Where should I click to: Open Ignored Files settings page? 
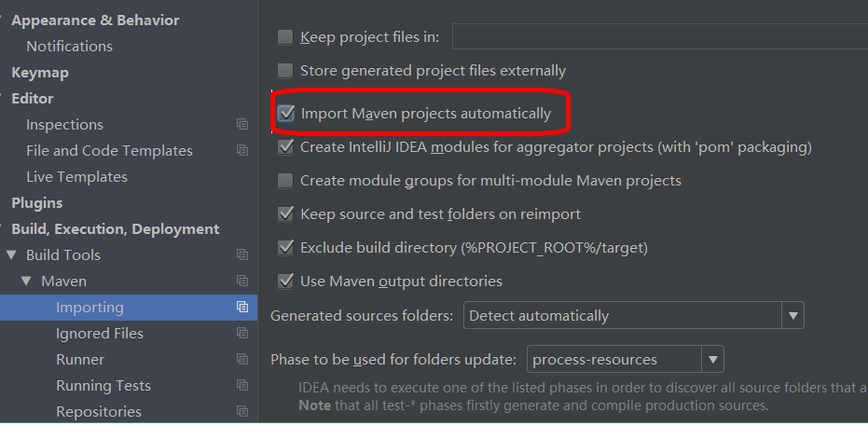click(100, 334)
